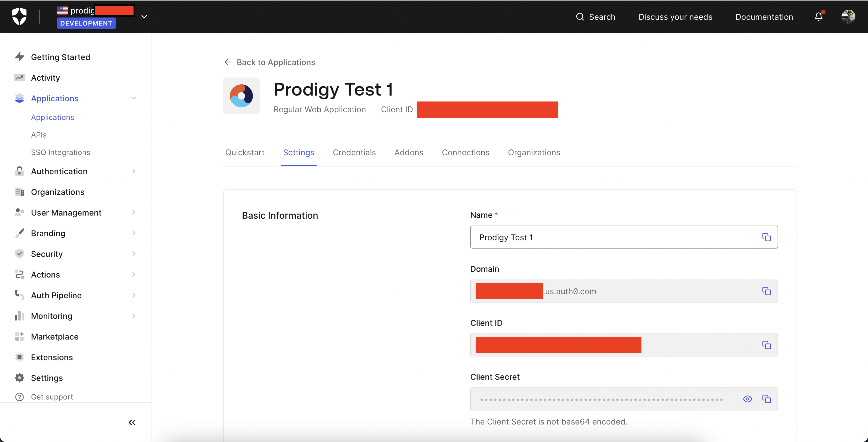This screenshot has height=442, width=868.
Task: Click Discuss your needs link
Action: pyautogui.click(x=675, y=17)
